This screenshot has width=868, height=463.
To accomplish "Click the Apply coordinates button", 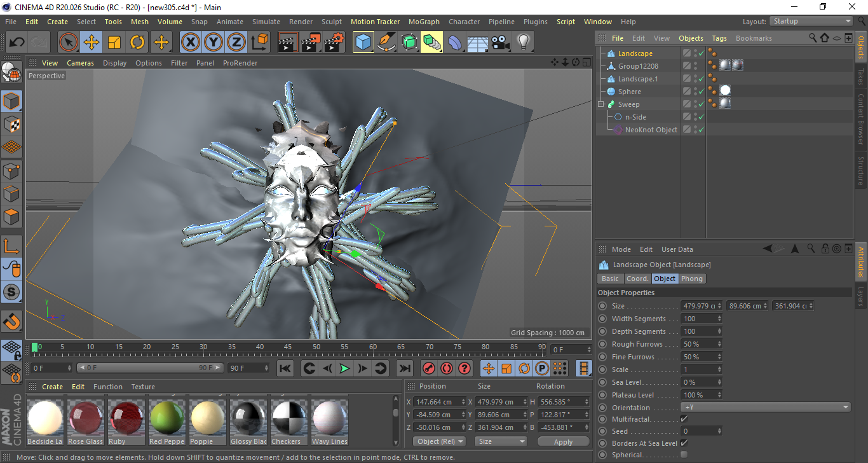I will (563, 441).
